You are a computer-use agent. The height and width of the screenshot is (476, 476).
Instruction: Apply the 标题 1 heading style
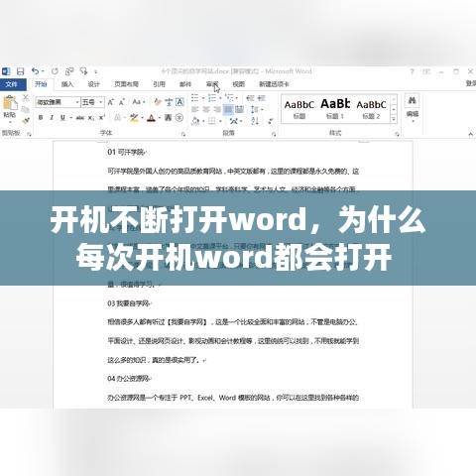335,108
